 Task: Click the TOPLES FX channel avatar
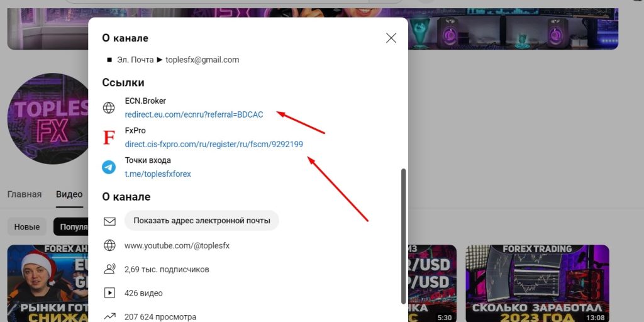point(48,119)
